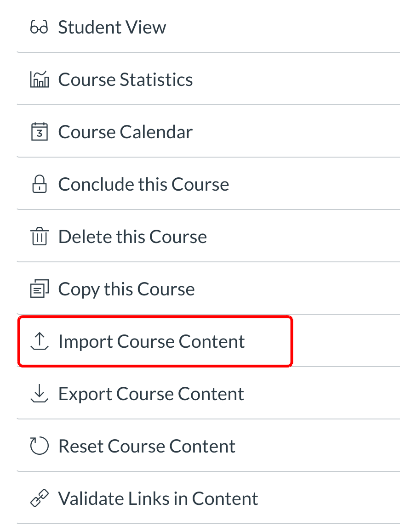
Task: Open Course Statistics
Action: (125, 80)
